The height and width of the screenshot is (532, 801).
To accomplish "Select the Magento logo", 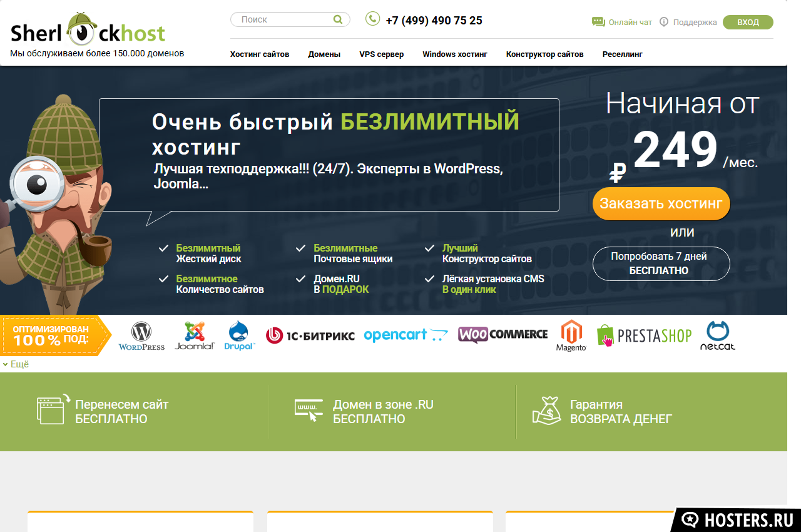I will point(571,336).
